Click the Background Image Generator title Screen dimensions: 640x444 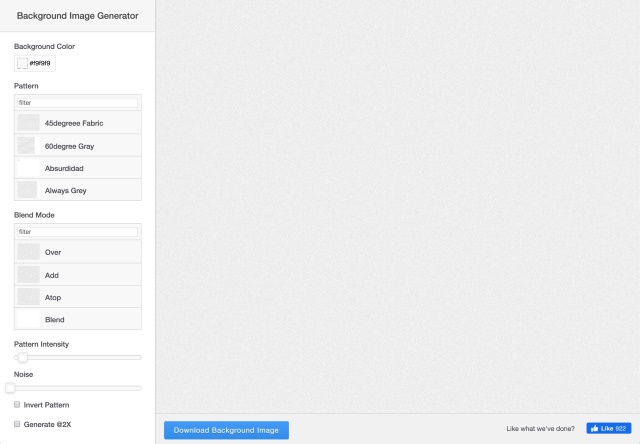point(77,16)
